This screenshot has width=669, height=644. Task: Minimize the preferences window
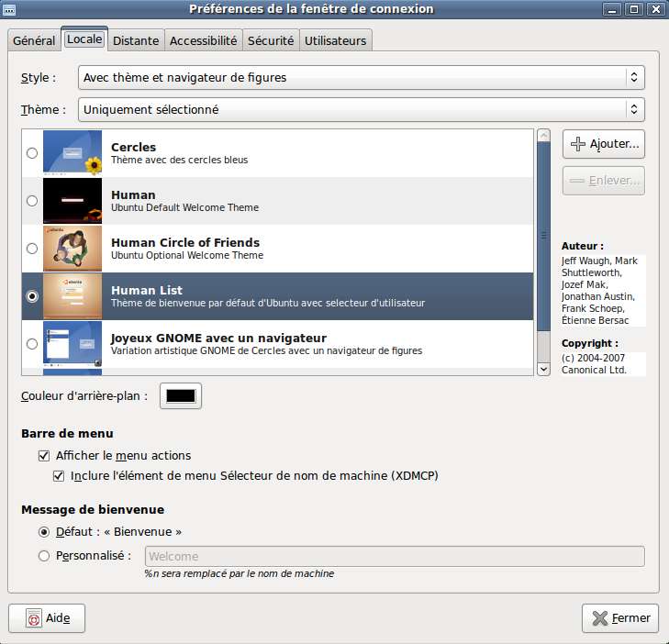(x=612, y=9)
